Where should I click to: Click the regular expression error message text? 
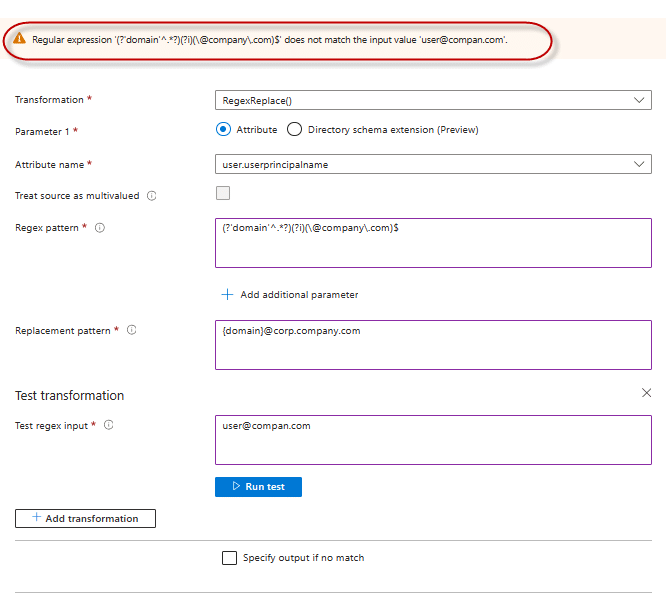click(x=270, y=40)
